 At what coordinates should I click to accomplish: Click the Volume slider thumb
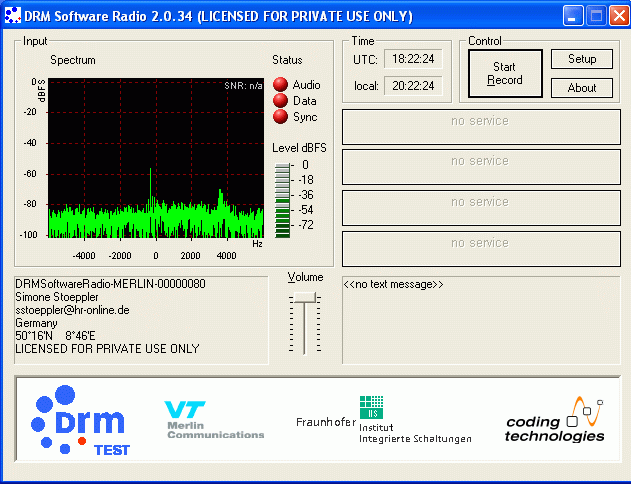point(305,298)
